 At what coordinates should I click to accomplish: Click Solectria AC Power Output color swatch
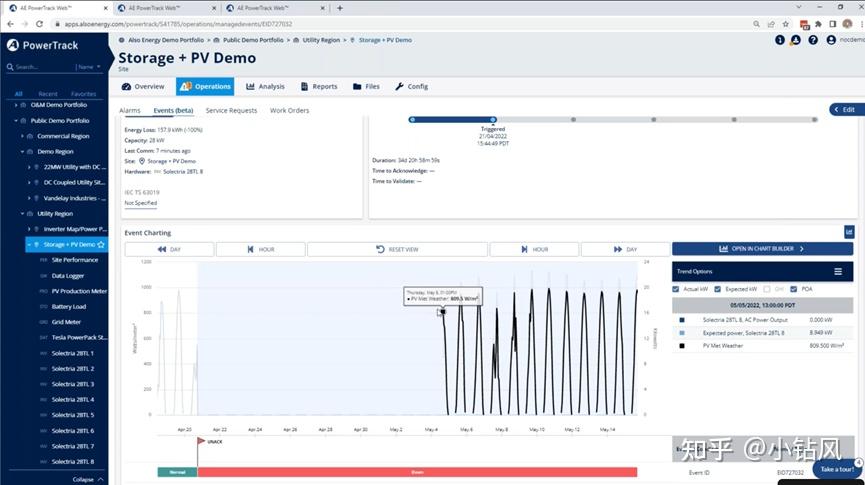pos(682,320)
